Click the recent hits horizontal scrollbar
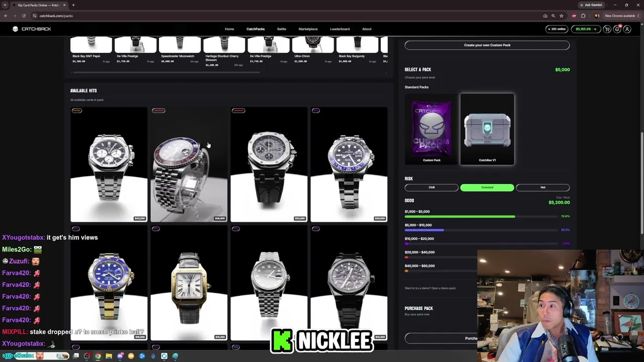 tap(166, 72)
